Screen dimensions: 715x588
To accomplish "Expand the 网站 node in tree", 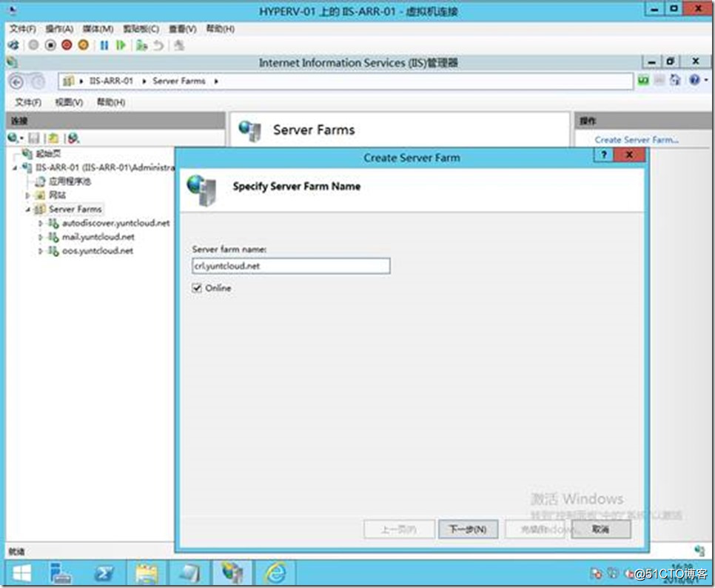I will tap(27, 196).
